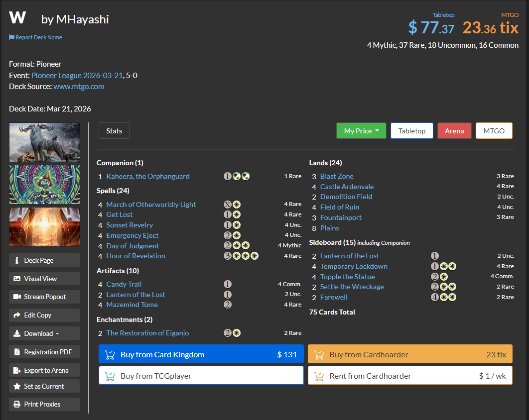Viewport: 529px width, 420px height.
Task: Click the PDF file icon for Registration PDF
Action: click(x=17, y=352)
